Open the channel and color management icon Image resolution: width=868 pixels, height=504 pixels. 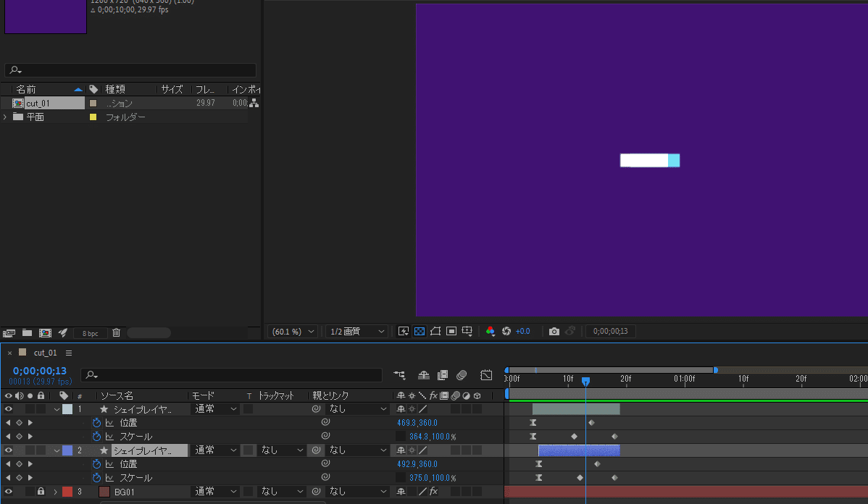(490, 332)
